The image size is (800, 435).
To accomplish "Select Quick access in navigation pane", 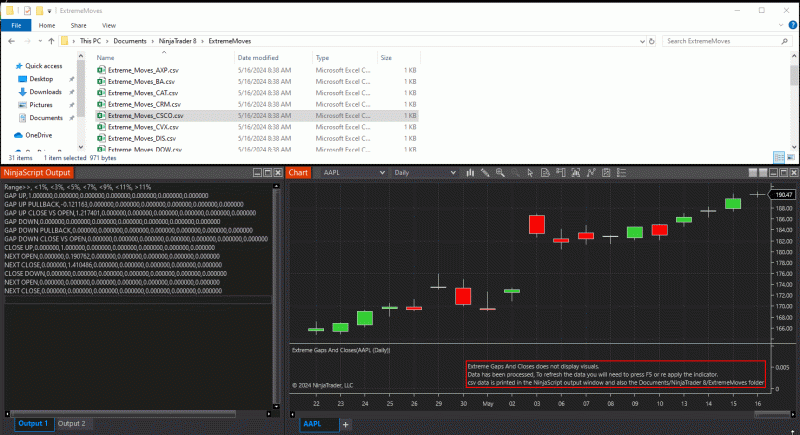I will click(x=43, y=66).
